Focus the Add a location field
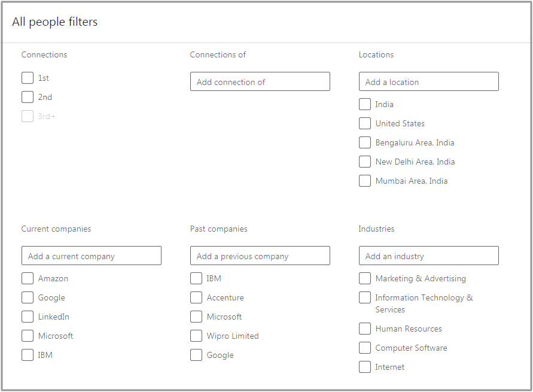 428,82
